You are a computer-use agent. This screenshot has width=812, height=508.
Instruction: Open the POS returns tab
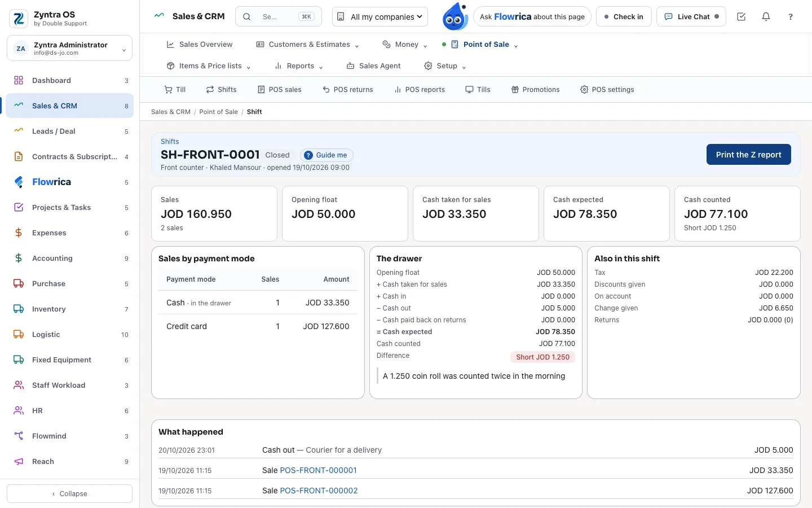348,90
